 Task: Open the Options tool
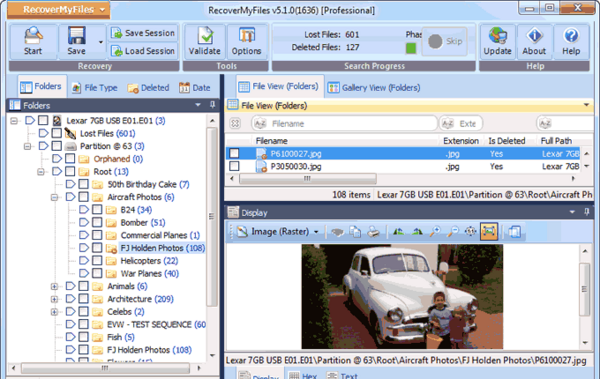click(246, 41)
